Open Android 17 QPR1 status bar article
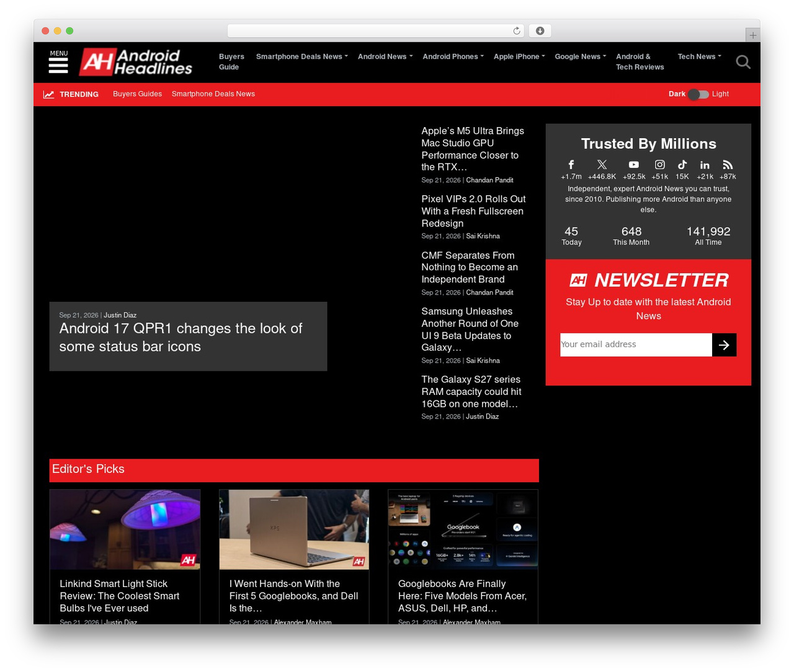Screen dimensions: 794x672 181,337
